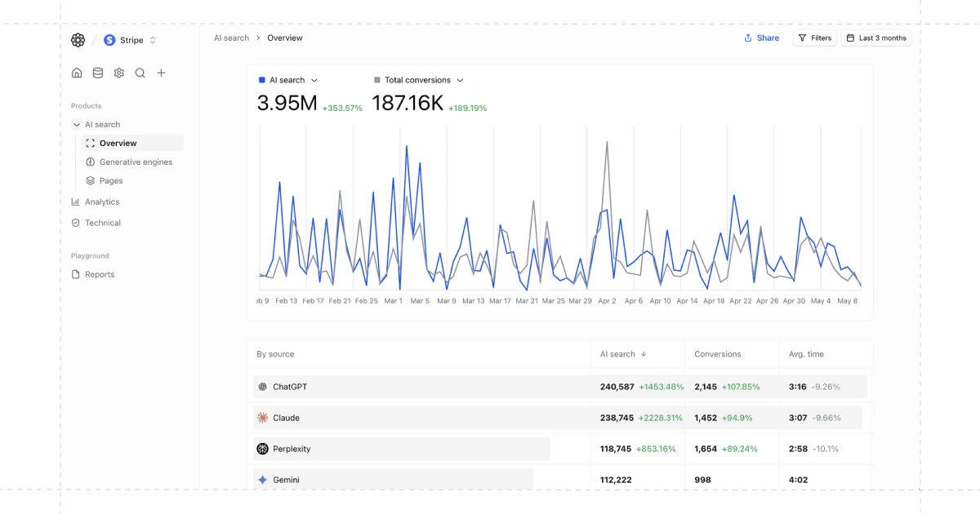
Task: Click the Claude source logo icon
Action: coord(262,418)
